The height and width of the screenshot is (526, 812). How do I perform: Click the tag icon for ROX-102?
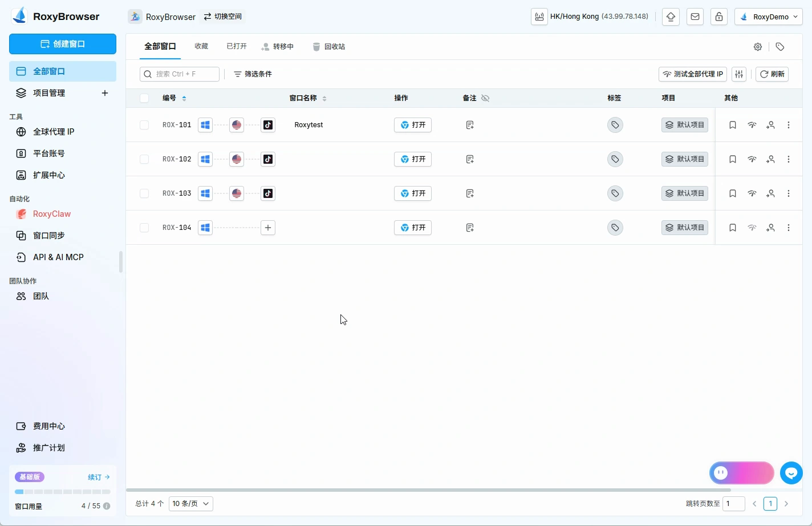click(x=615, y=159)
